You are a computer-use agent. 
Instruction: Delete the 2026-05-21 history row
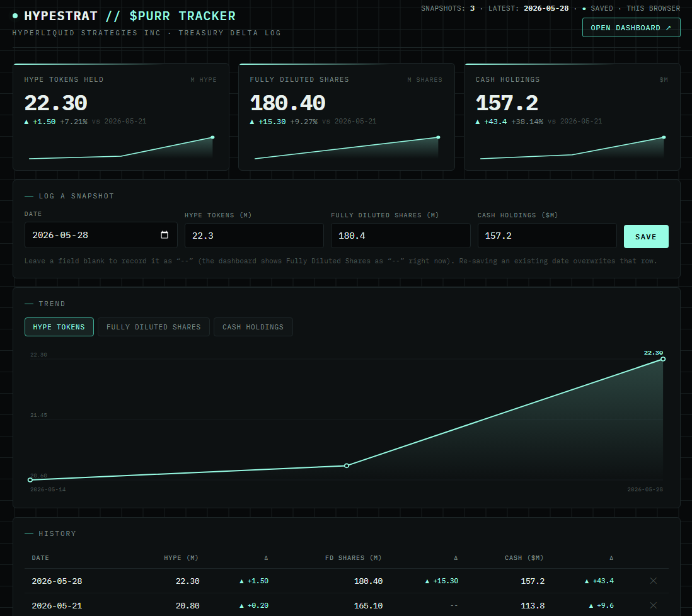(653, 605)
